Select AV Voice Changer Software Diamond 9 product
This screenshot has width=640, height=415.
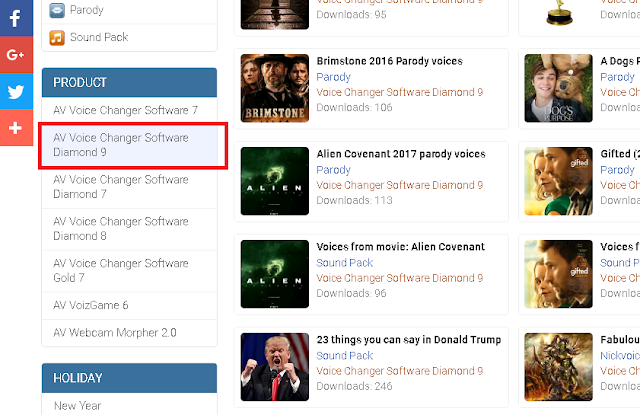point(129,145)
